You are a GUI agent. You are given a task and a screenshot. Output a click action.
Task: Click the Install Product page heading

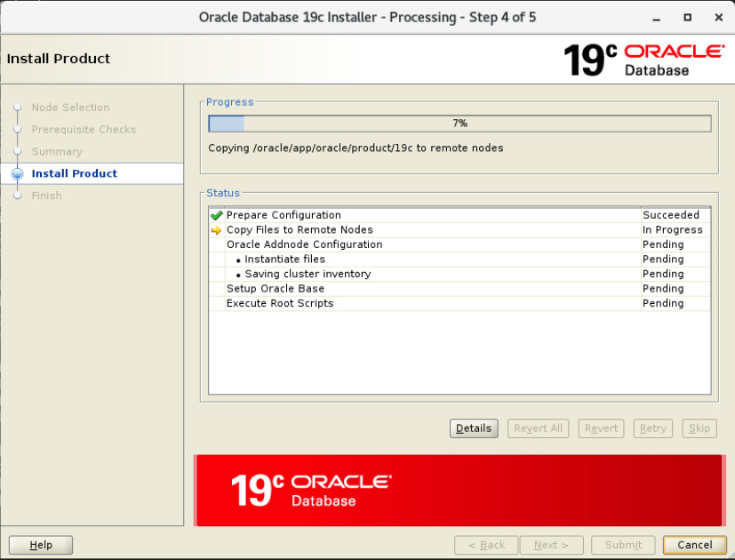pos(59,59)
